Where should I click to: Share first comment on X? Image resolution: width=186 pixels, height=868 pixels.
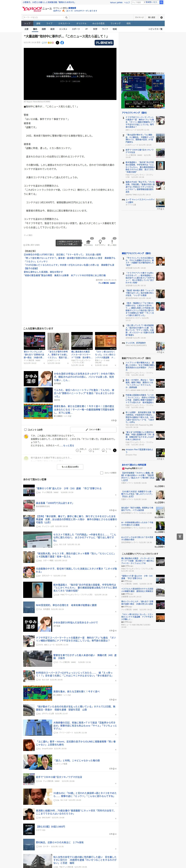115,450
